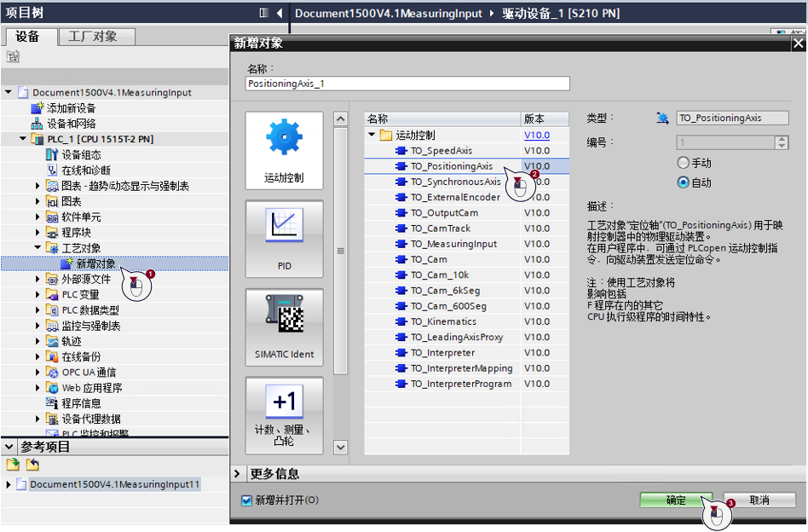Image resolution: width=808 pixels, height=532 pixels.
Task: Open the V10.0 version link for 运动控制
Action: (537, 135)
